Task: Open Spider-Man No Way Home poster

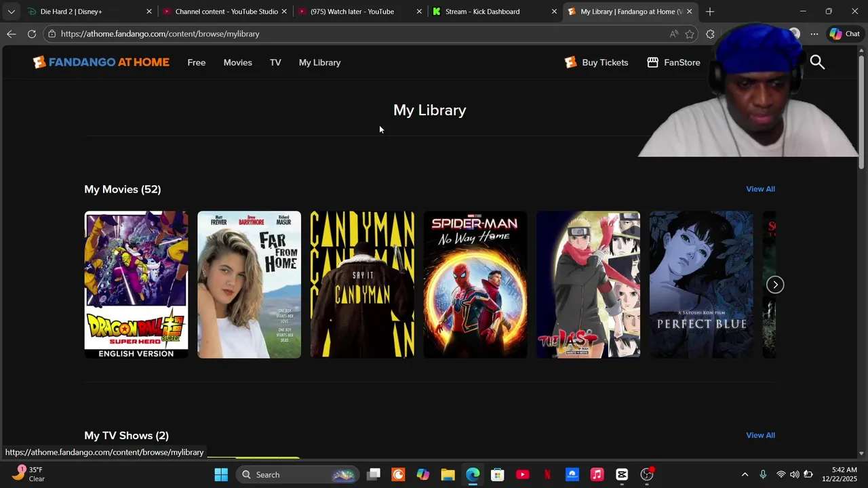Action: tap(475, 285)
